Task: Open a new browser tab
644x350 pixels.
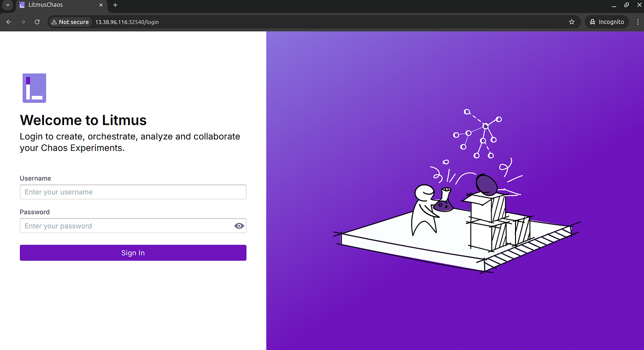Action: pyautogui.click(x=115, y=5)
